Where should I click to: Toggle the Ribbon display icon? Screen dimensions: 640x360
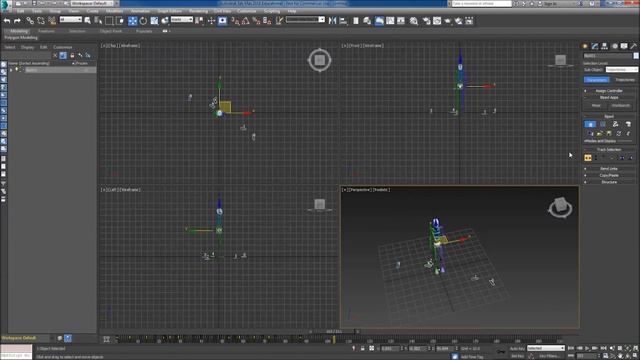click(379, 21)
